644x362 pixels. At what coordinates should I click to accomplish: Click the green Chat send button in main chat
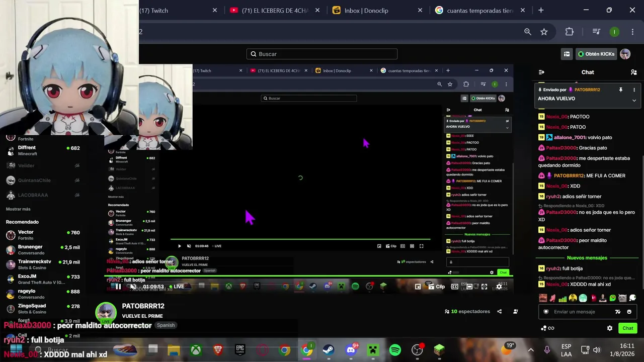click(x=628, y=328)
